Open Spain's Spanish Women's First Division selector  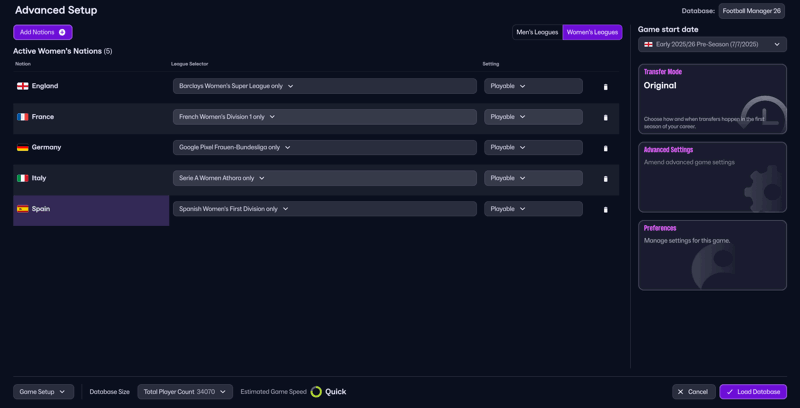[x=324, y=209]
